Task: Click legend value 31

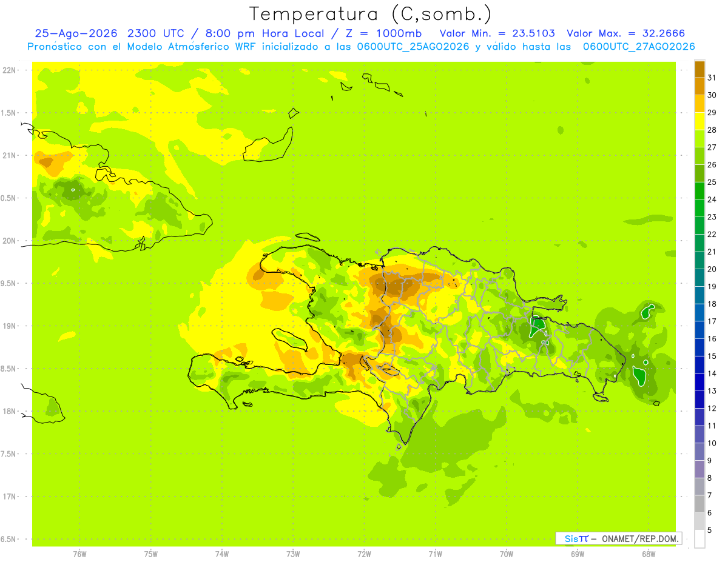Action: point(712,78)
